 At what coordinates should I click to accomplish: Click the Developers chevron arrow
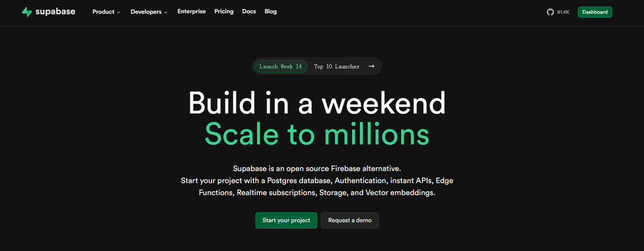(166, 12)
